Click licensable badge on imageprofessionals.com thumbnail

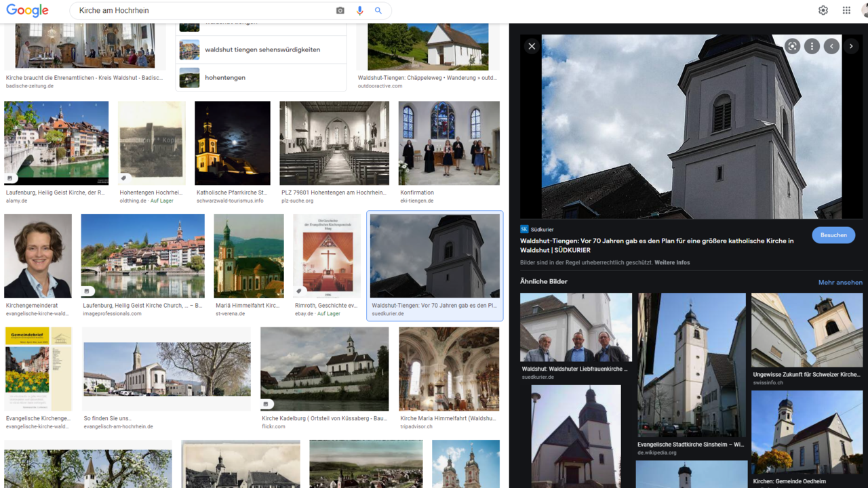pyautogui.click(x=87, y=291)
